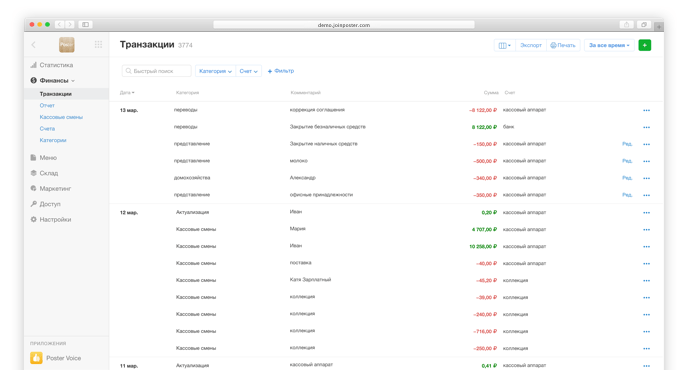The image size is (687, 370).
Task: Click the Poster logo avatar
Action: coord(67,44)
